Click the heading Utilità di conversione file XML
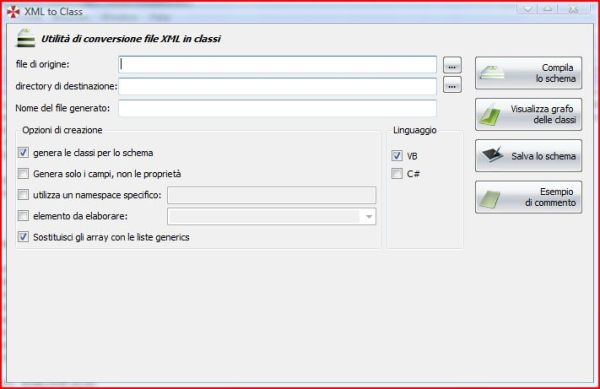Screen dimensions: 600x389 pyautogui.click(x=131, y=39)
